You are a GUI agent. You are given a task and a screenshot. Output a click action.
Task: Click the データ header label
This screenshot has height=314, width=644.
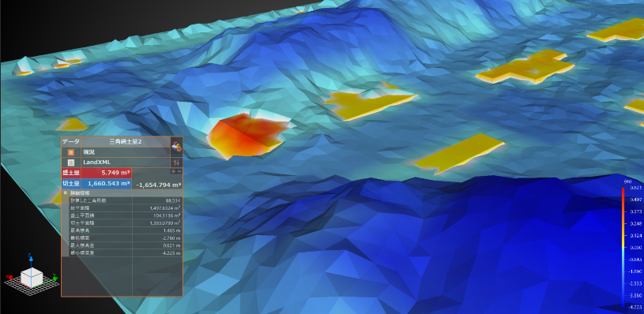coord(70,141)
